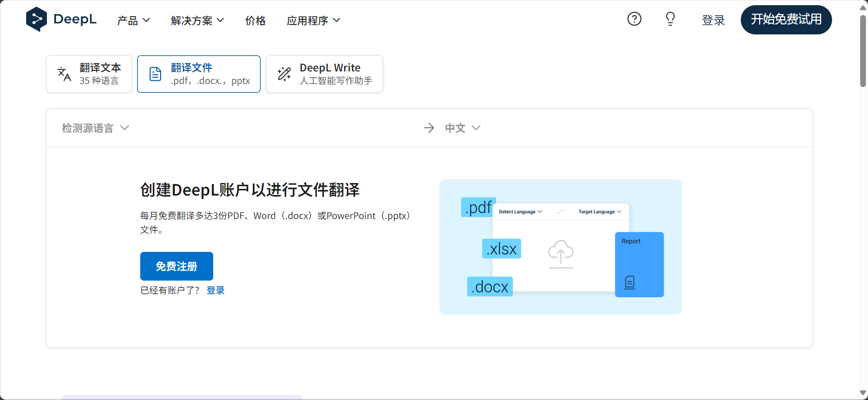Viewport: 868px width, 400px height.
Task: Click the arrow between source and target languages
Action: (x=429, y=128)
